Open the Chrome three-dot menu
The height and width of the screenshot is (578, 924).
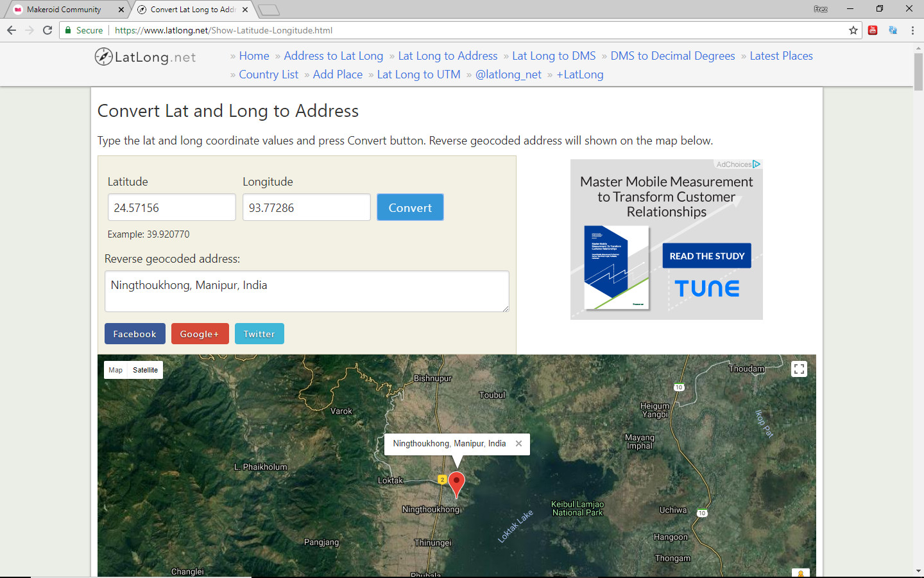(x=912, y=30)
